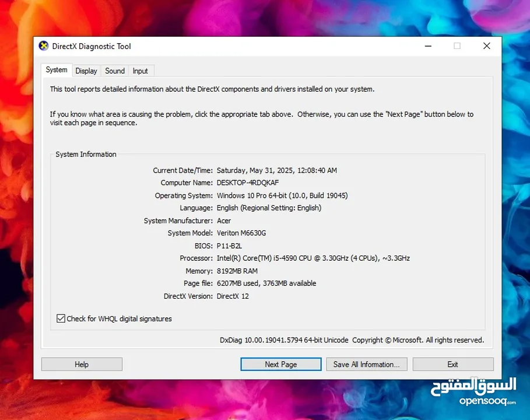Image resolution: width=530 pixels, height=420 pixels.
Task: Click the Intel Core i5-4590 processor text
Action: 313,258
